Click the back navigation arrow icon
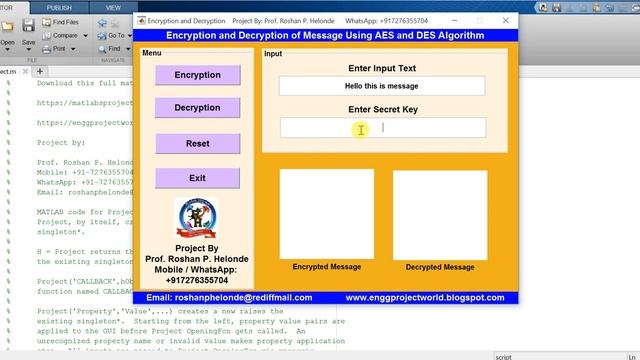Image resolution: width=640 pixels, height=360 pixels. coord(102,23)
